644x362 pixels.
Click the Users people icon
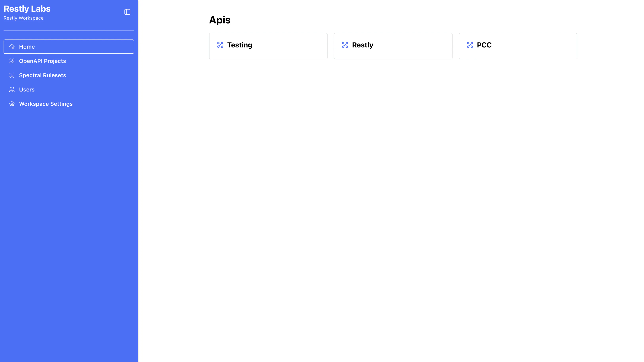(12, 90)
